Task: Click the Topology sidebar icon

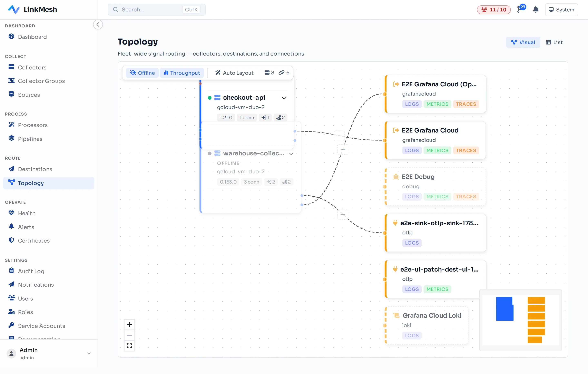Action: click(x=11, y=182)
